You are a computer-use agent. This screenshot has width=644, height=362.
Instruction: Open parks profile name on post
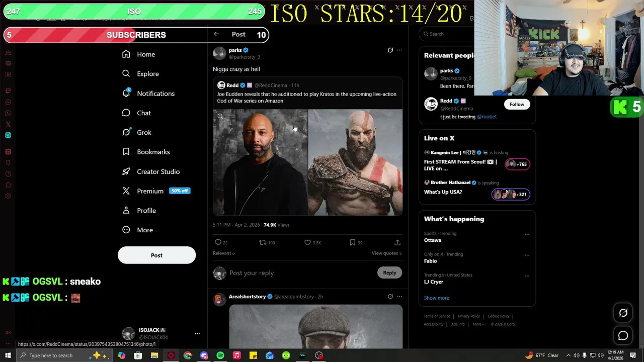point(235,50)
